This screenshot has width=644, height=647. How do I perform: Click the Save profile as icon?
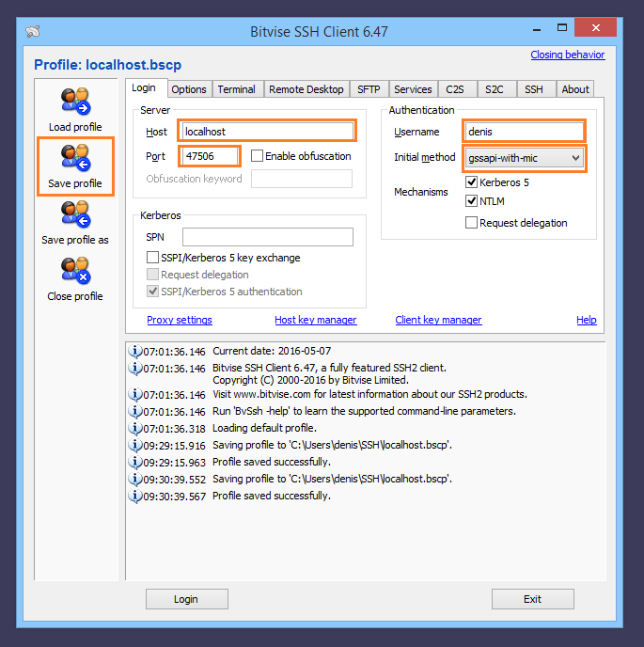click(x=75, y=214)
